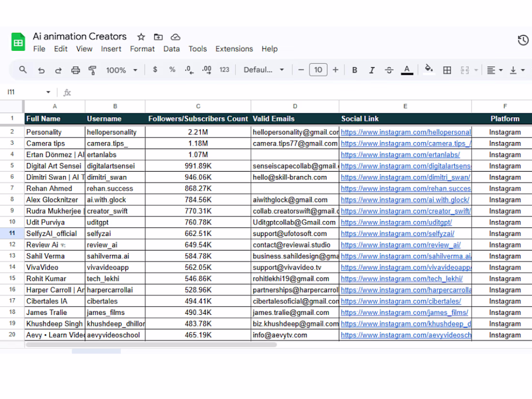Image resolution: width=532 pixels, height=399 pixels.
Task: Click the merge cells icon
Action: click(x=464, y=70)
